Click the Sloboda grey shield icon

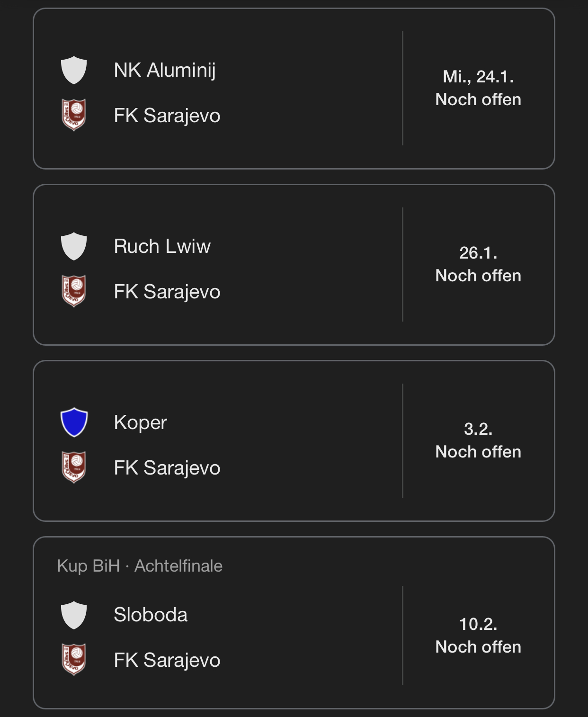74,615
